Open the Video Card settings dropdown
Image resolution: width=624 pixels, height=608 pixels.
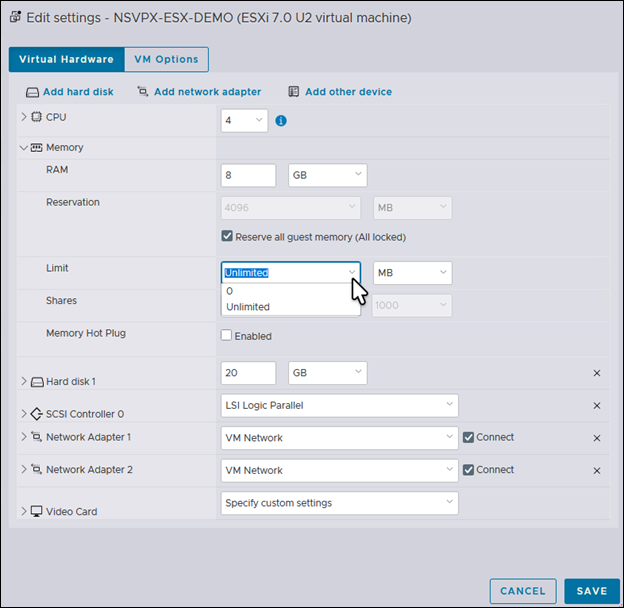click(339, 503)
